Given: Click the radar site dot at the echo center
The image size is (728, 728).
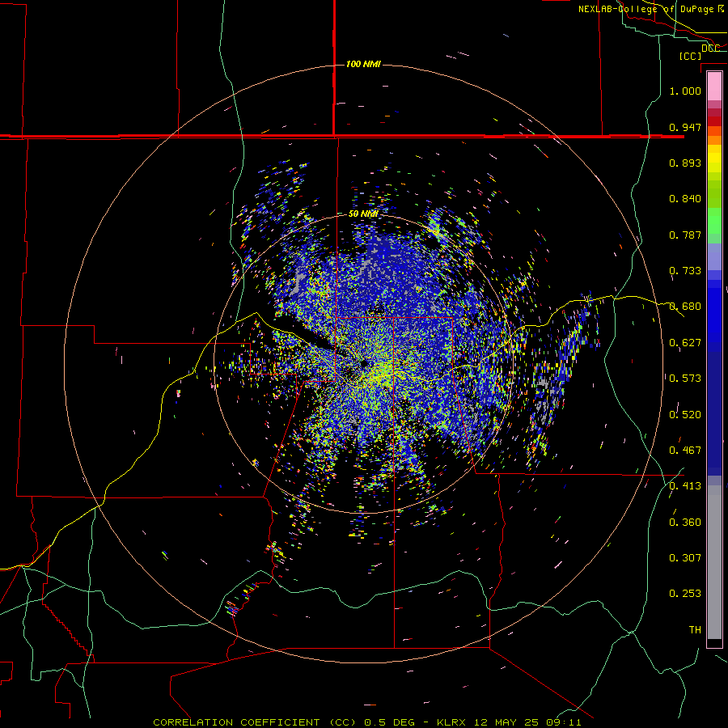Looking at the screenshot, I should click(x=363, y=363).
